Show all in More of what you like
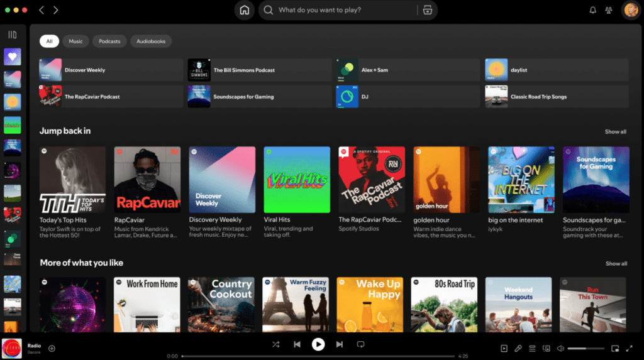Screen dimensions: 644x360 click(x=616, y=263)
